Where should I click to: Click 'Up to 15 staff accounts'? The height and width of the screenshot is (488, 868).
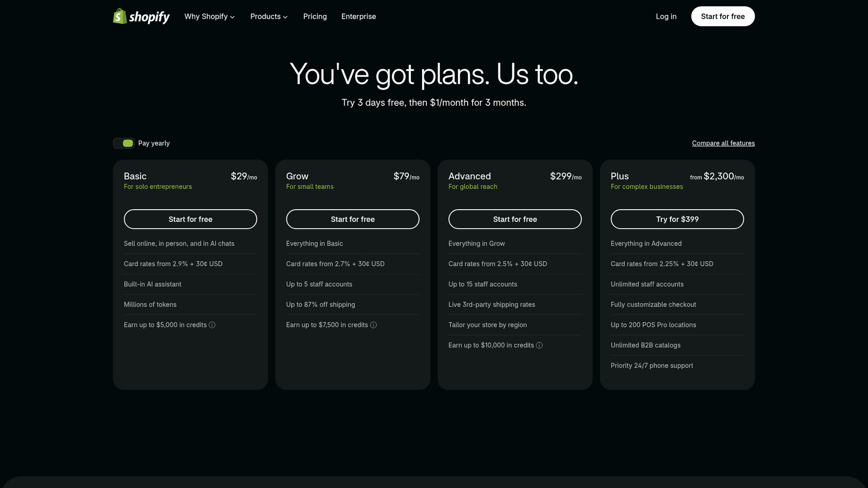tap(483, 284)
